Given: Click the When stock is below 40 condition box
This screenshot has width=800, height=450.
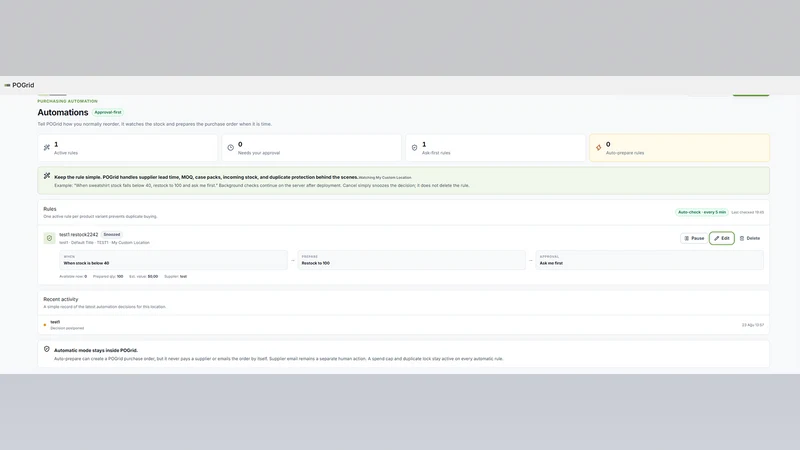Looking at the screenshot, I should point(173,260).
